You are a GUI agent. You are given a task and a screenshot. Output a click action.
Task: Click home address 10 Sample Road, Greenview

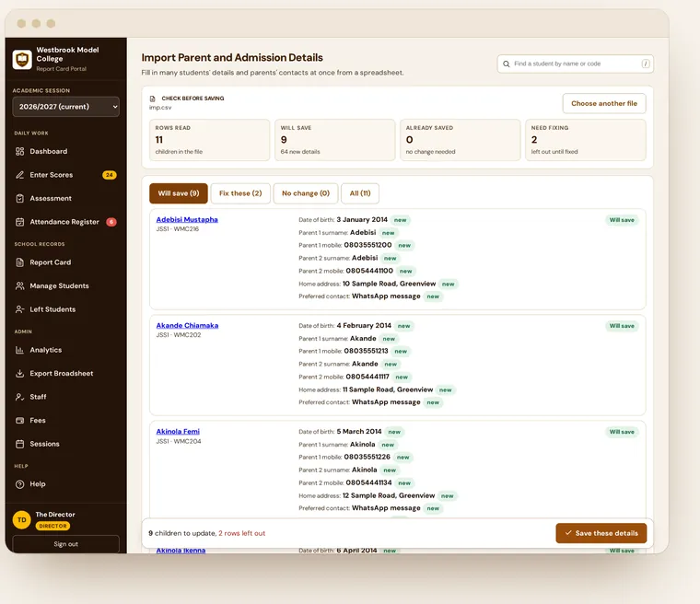389,284
